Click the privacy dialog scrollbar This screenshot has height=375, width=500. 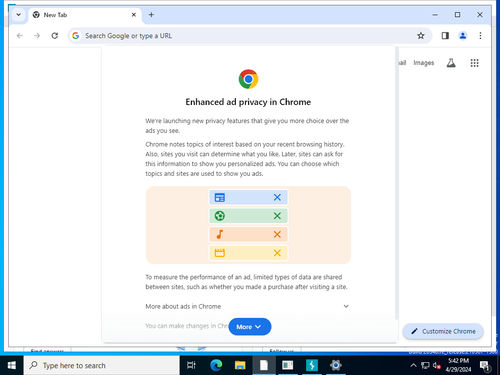click(396, 183)
